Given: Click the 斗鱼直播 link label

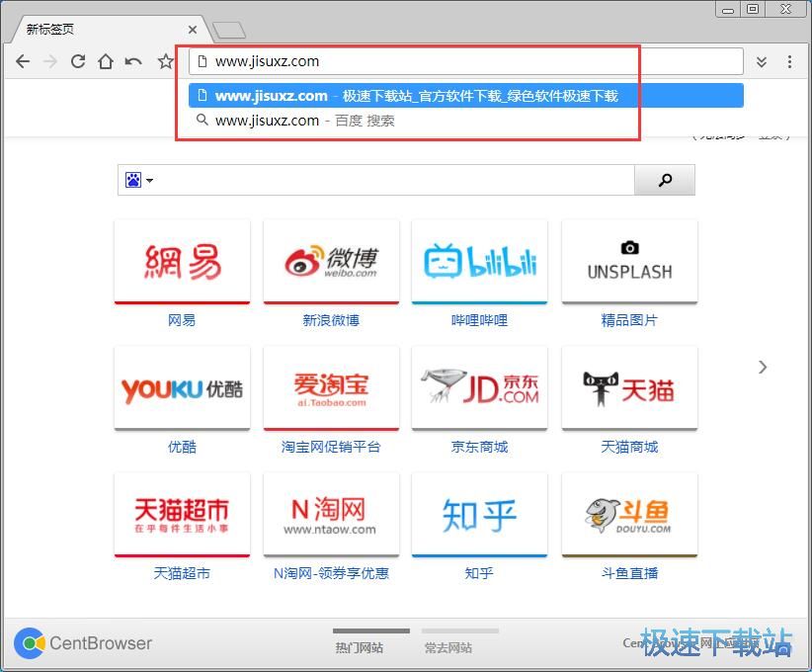Looking at the screenshot, I should coord(629,573).
